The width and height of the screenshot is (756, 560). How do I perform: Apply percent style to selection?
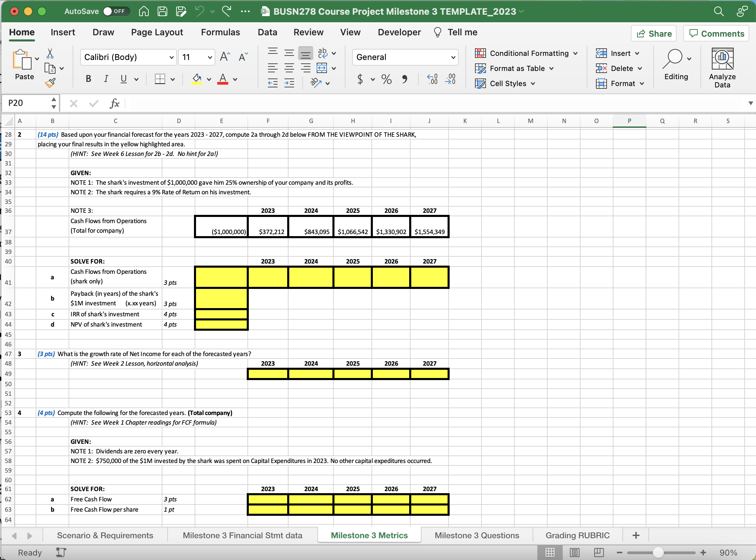point(386,79)
